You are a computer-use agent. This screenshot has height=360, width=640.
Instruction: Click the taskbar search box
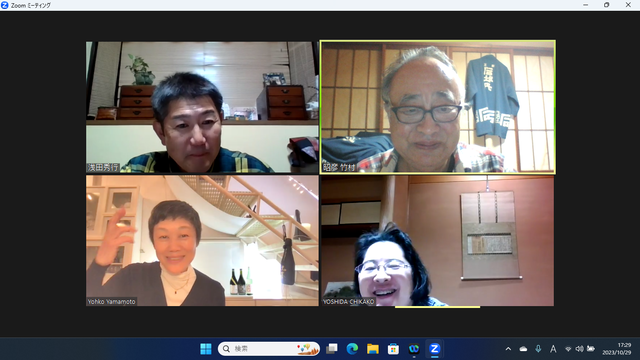(x=269, y=349)
